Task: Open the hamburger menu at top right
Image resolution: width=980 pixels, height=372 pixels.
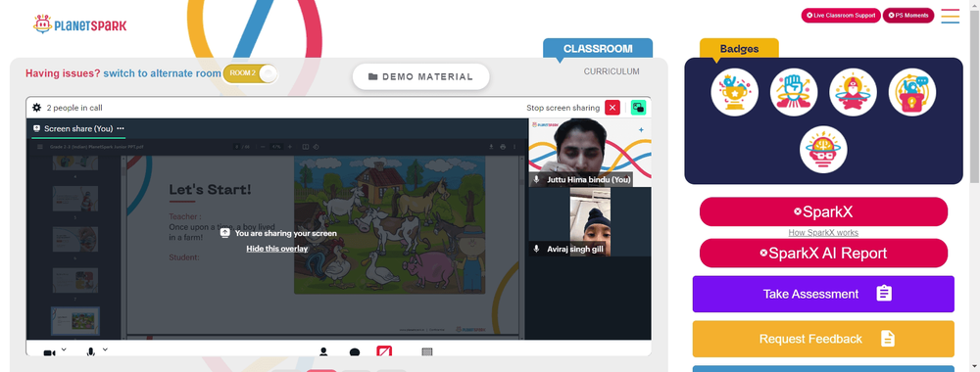Action: (x=950, y=16)
